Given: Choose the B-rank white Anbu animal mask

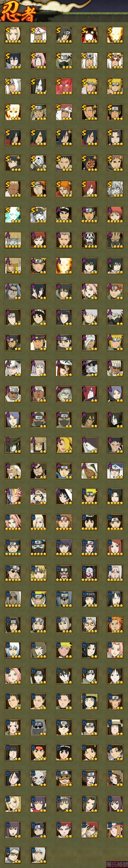Looking at the screenshot, I should tap(38, 778).
